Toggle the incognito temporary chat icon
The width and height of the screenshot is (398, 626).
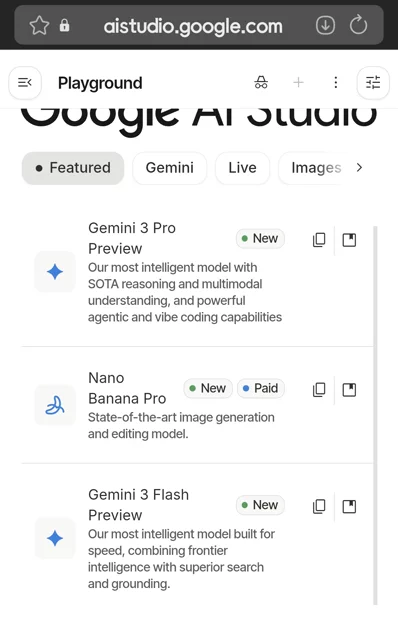point(261,83)
